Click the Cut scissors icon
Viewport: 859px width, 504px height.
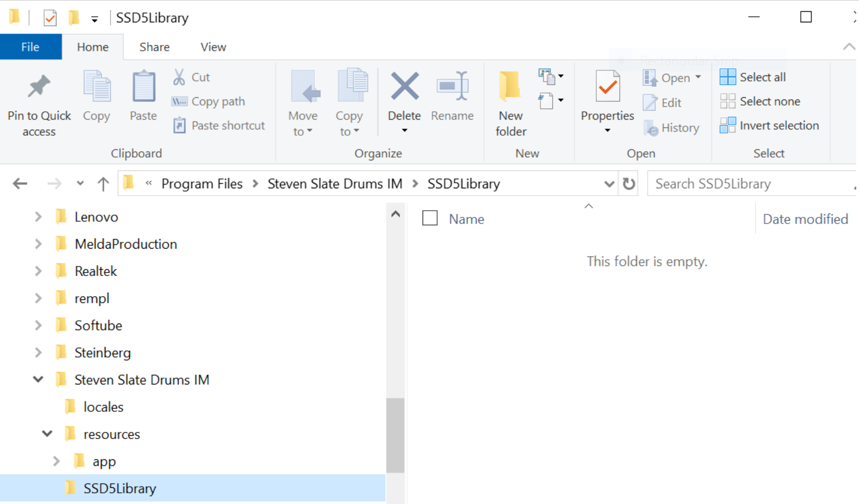(x=179, y=77)
